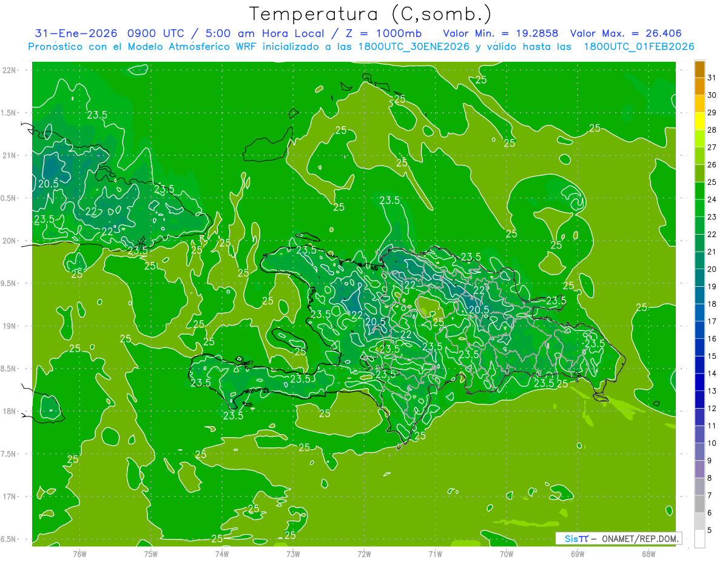The image size is (728, 562).
Task: Click the "19N" latitude axis label
Action: 9,326
